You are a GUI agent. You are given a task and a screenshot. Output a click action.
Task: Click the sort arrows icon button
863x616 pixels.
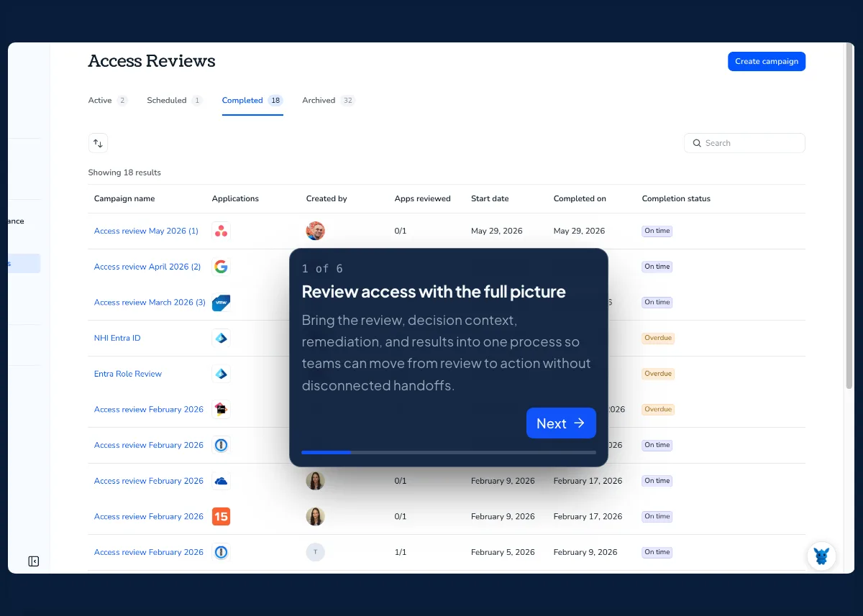pos(98,143)
